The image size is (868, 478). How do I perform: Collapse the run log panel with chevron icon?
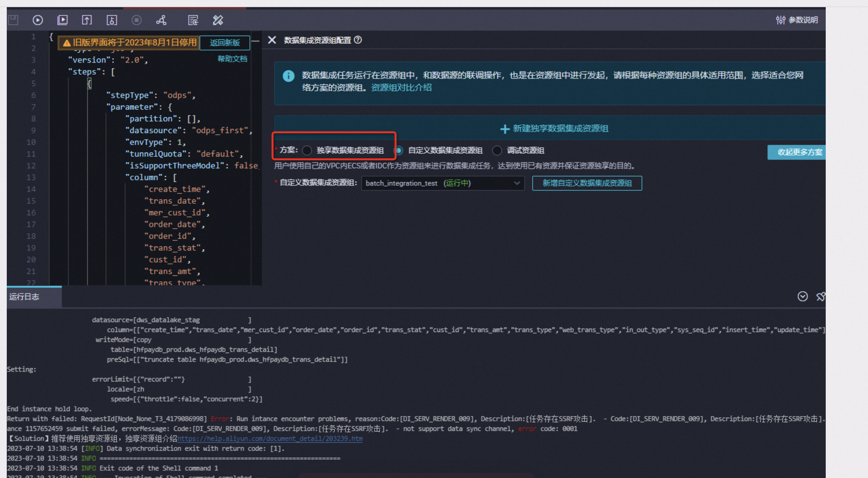point(802,296)
